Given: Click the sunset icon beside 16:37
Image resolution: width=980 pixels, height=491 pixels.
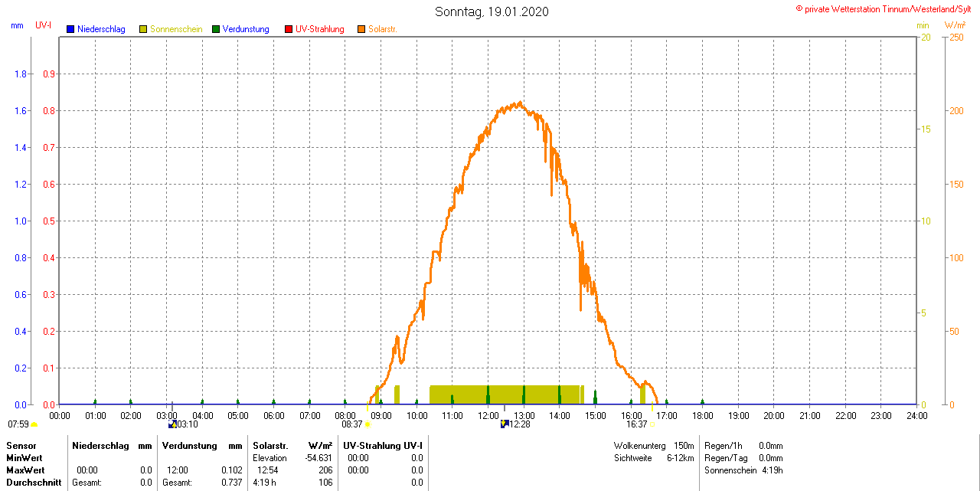Looking at the screenshot, I should pos(653,424).
